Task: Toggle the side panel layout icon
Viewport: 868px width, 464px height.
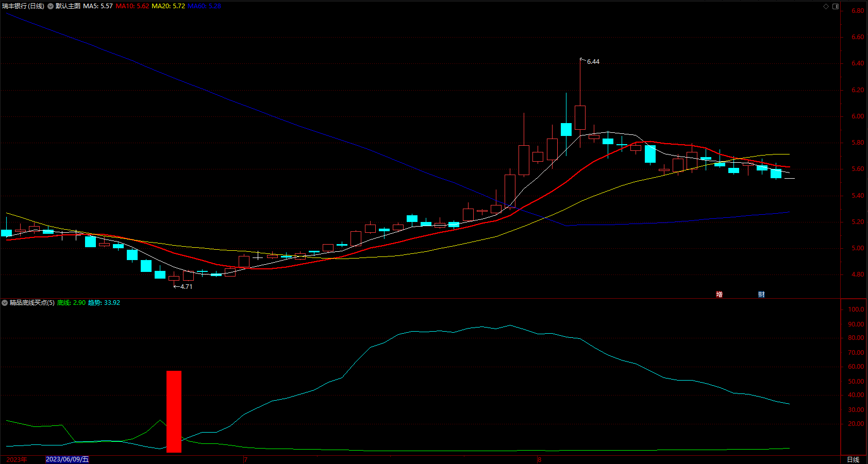Action: pyautogui.click(x=836, y=6)
